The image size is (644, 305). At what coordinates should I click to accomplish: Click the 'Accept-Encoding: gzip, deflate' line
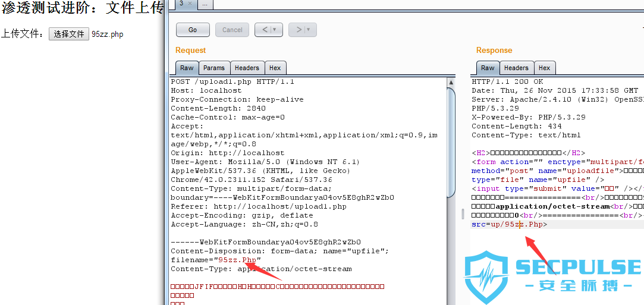coord(242,215)
